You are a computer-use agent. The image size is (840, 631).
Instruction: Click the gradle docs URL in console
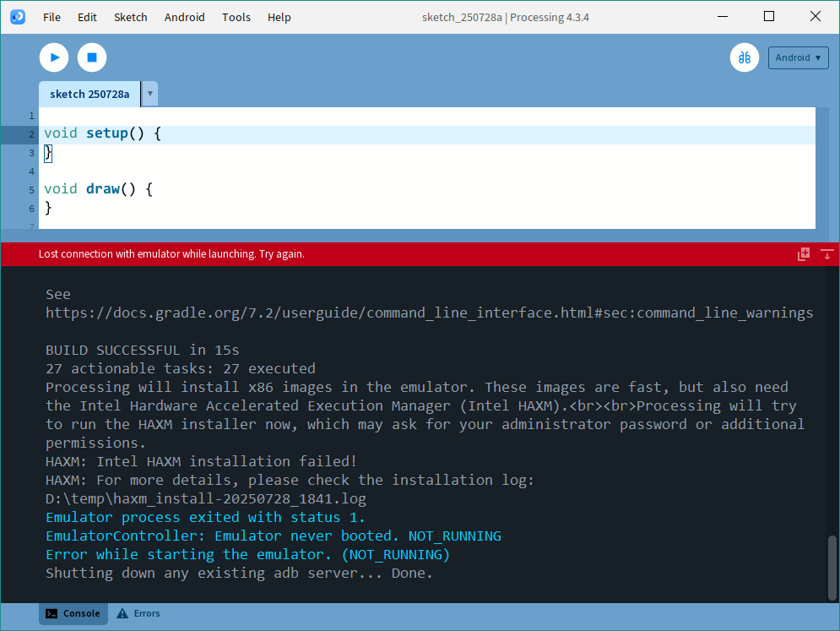pos(429,313)
